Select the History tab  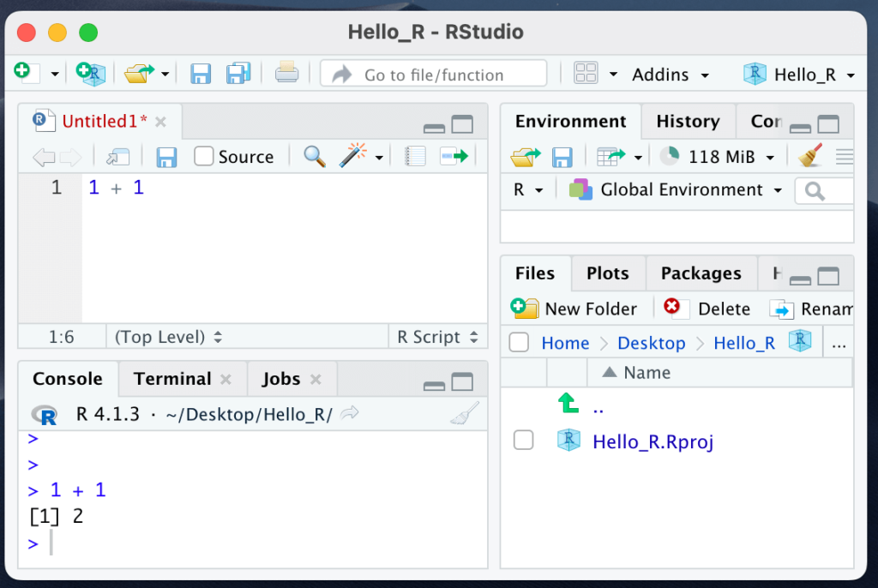click(689, 121)
